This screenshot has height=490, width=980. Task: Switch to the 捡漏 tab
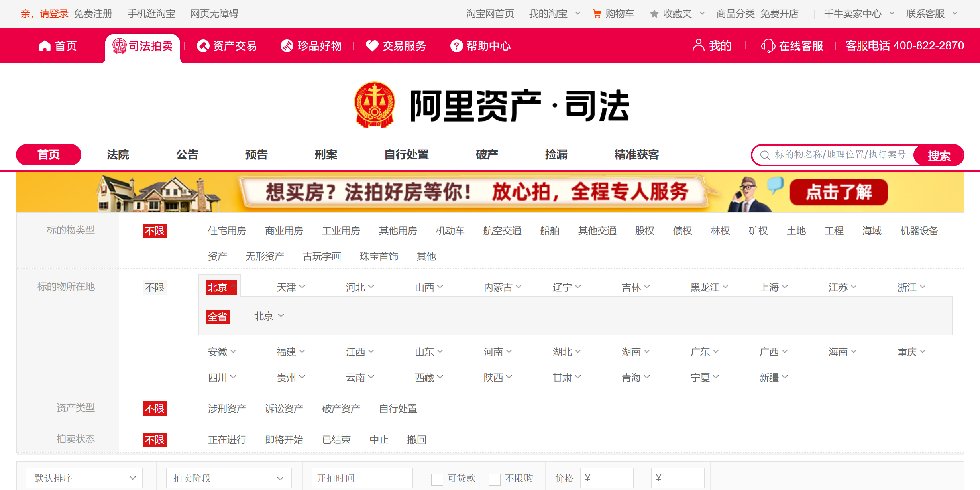pos(556,155)
